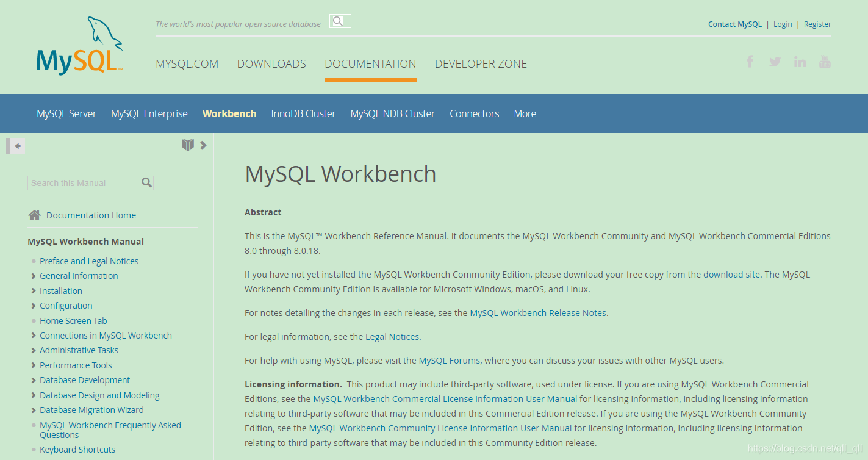This screenshot has height=460, width=868.
Task: Open Connections in MySQL Workbench chapter
Action: (x=106, y=336)
